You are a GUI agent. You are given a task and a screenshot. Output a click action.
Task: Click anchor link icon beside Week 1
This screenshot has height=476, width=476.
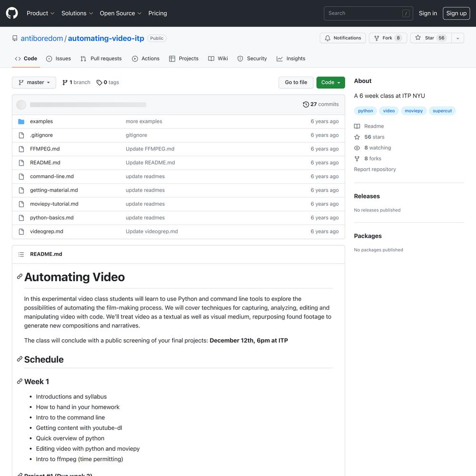(20, 381)
